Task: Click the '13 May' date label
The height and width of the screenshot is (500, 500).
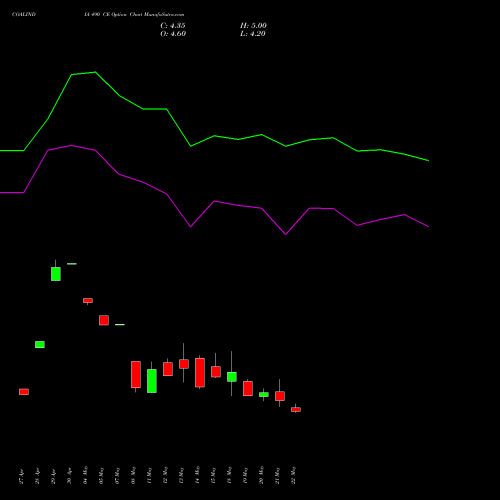Action: pos(181,475)
